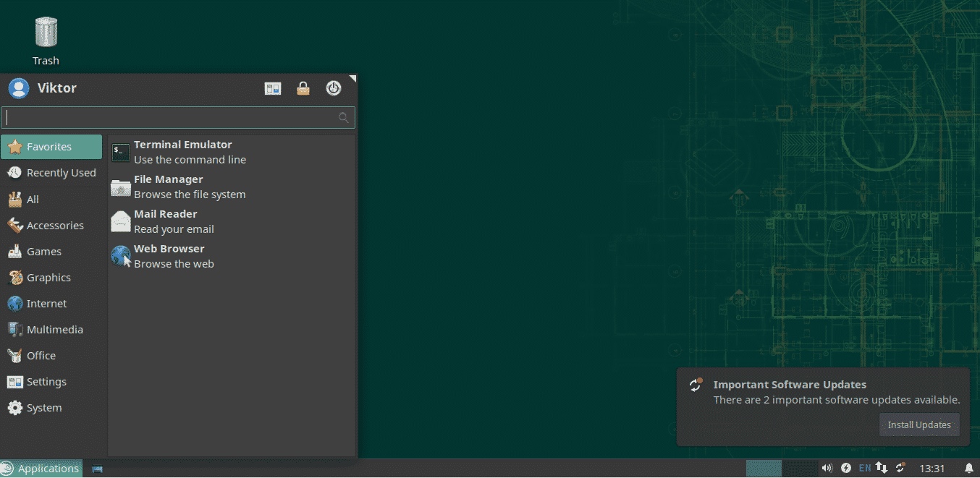
Task: Click the EN keyboard layout indicator
Action: (x=865, y=468)
